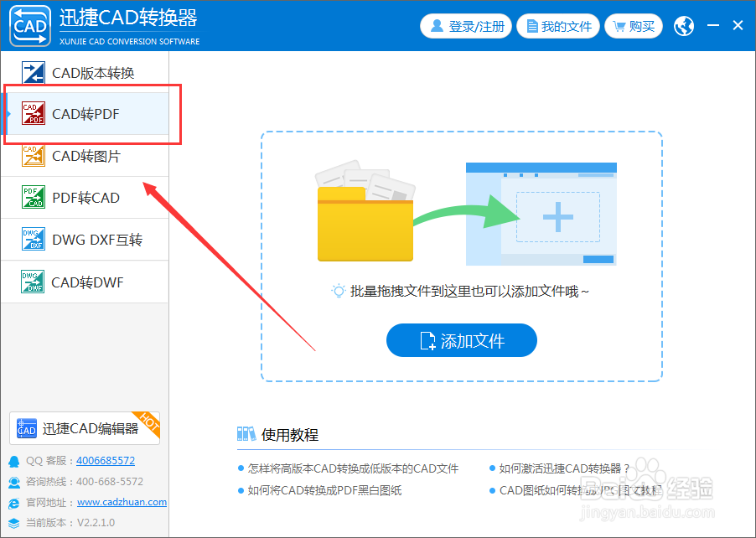Select the PDF转CAD tool icon
Image resolution: width=756 pixels, height=538 pixels.
pyautogui.click(x=34, y=198)
